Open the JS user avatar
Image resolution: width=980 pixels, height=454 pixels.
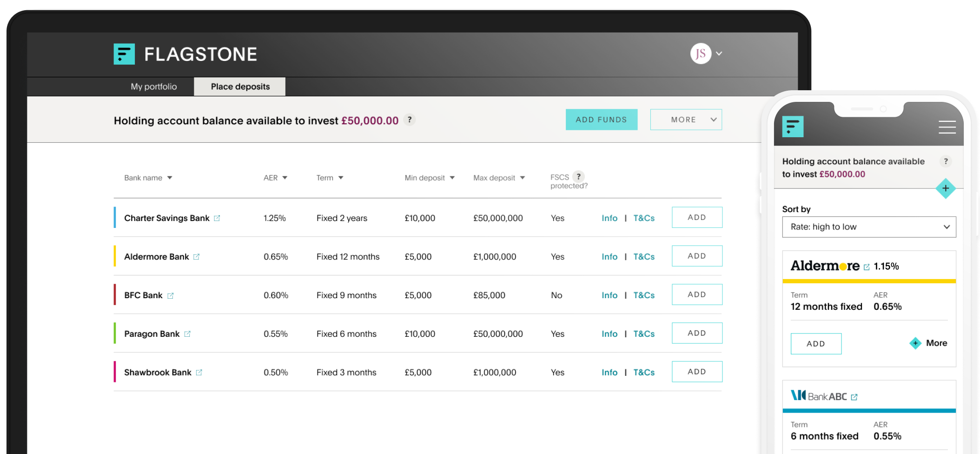click(x=701, y=53)
